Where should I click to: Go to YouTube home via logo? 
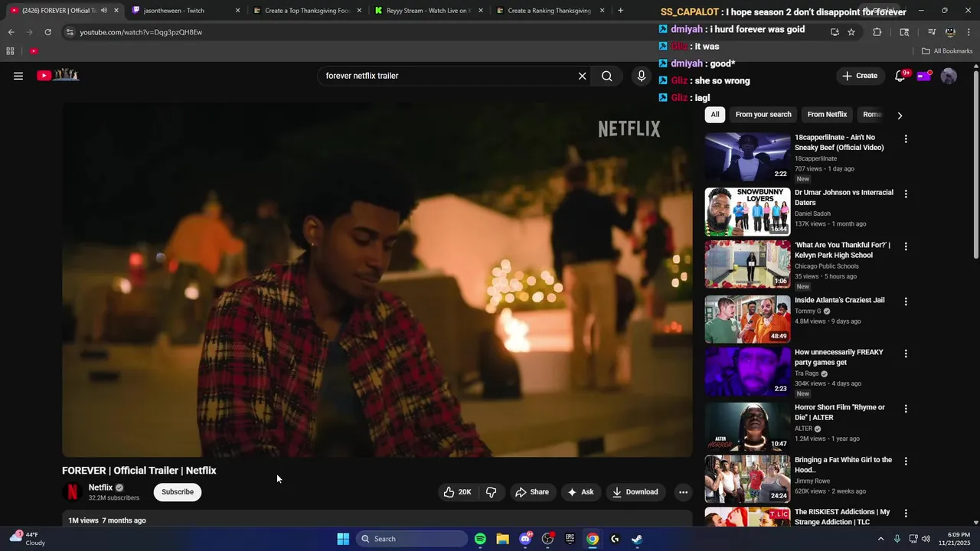58,75
